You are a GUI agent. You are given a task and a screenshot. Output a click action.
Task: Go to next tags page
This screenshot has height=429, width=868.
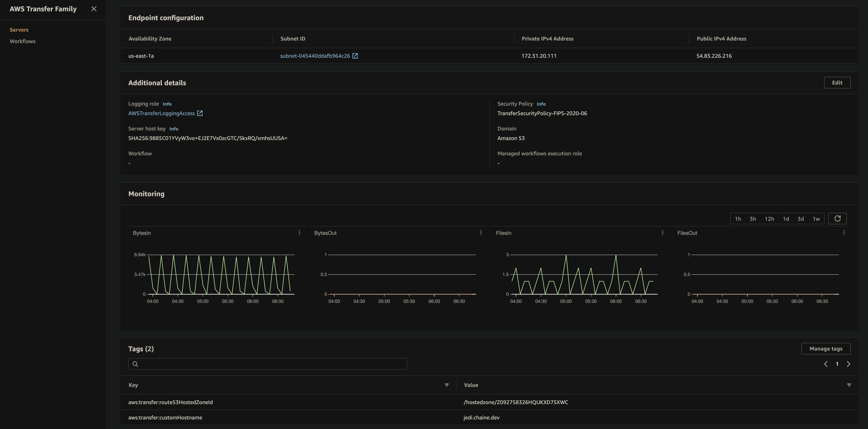849,364
